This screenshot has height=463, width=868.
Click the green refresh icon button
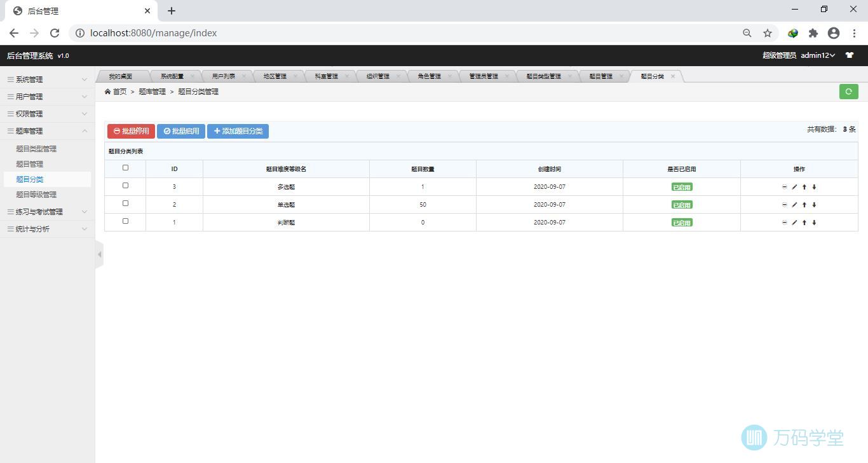tap(848, 92)
